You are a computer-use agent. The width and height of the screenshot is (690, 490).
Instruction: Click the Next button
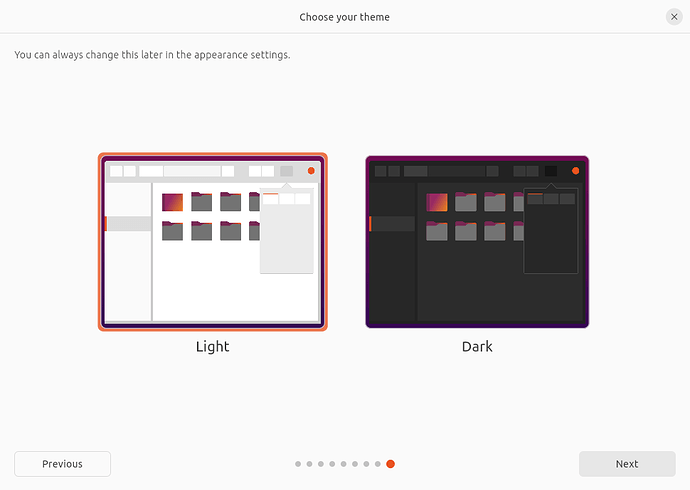[627, 464]
